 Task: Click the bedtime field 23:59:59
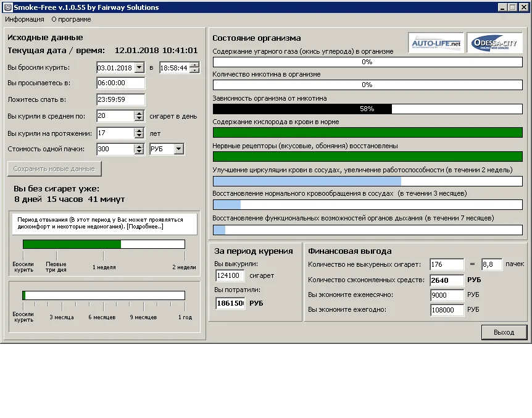[120, 99]
